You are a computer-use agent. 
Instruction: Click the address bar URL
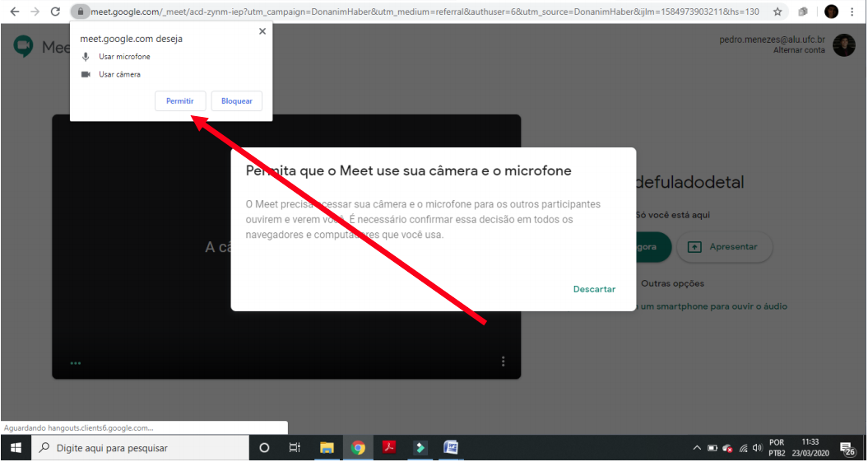click(x=424, y=11)
